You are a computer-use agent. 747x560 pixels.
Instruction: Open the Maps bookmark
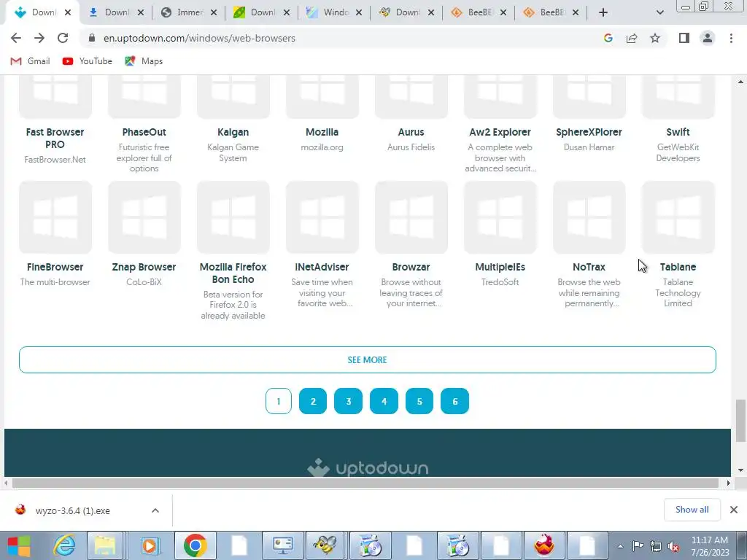tap(144, 61)
